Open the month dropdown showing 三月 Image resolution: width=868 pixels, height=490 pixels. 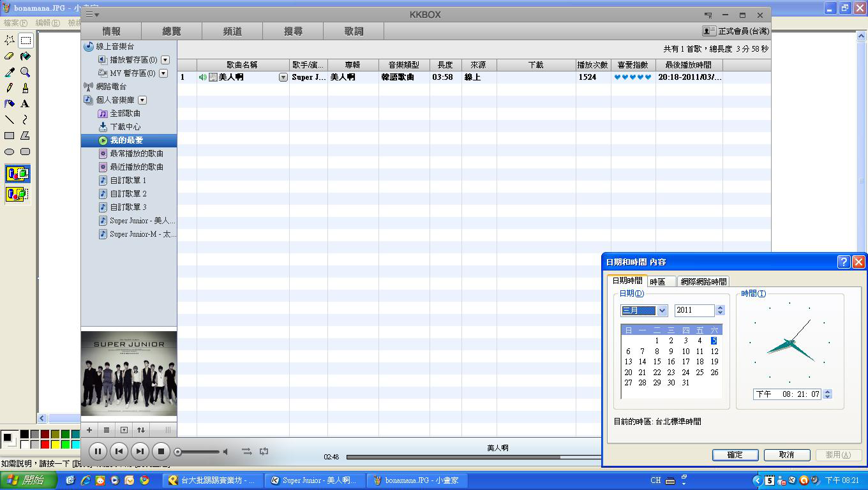pos(662,311)
